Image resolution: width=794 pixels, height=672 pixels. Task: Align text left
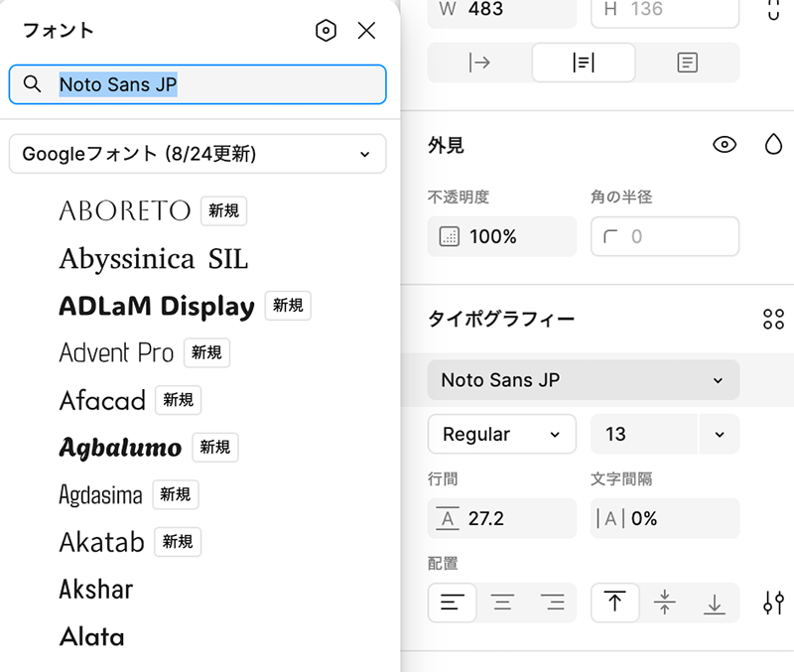pyautogui.click(x=453, y=603)
